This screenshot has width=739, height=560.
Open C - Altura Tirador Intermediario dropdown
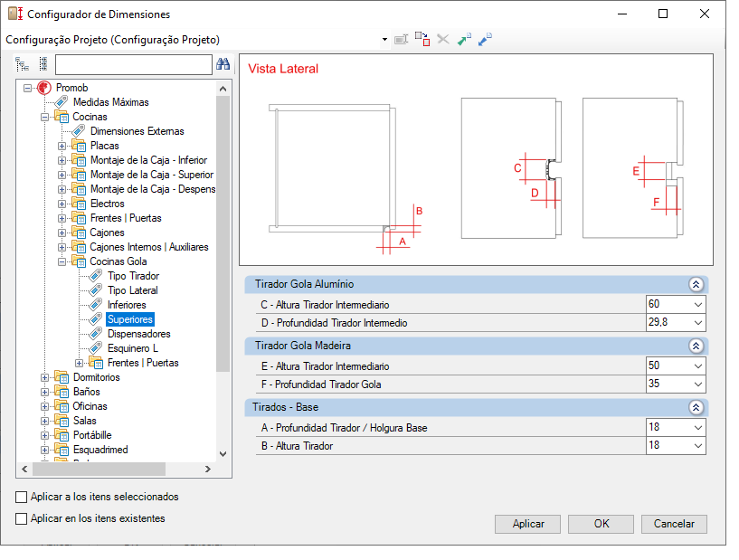(x=698, y=305)
